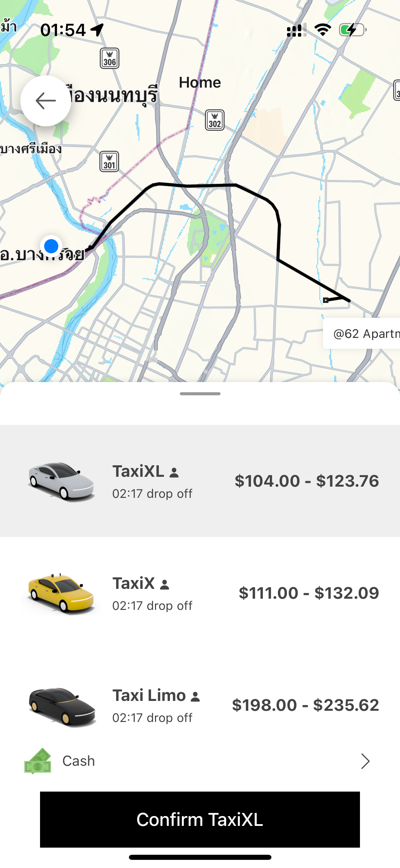Image resolution: width=400 pixels, height=868 pixels.
Task: Tap the bottom sheet drag handle
Action: [200, 394]
